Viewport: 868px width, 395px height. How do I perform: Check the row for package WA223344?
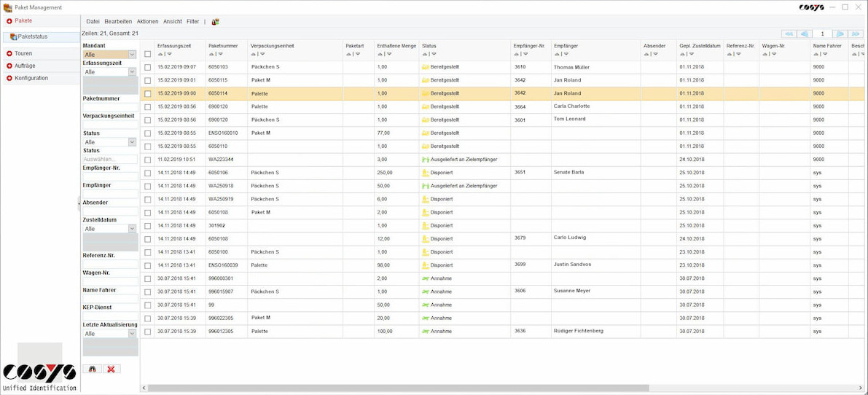tap(148, 160)
